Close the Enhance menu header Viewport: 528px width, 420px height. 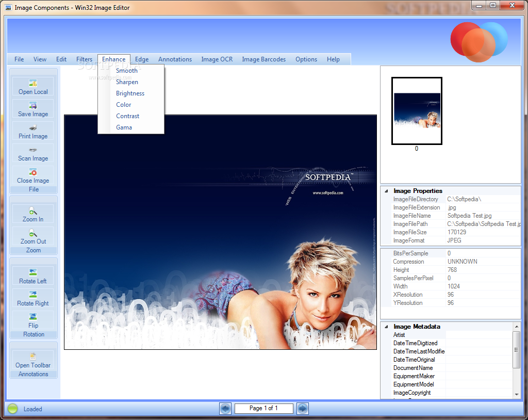point(114,59)
